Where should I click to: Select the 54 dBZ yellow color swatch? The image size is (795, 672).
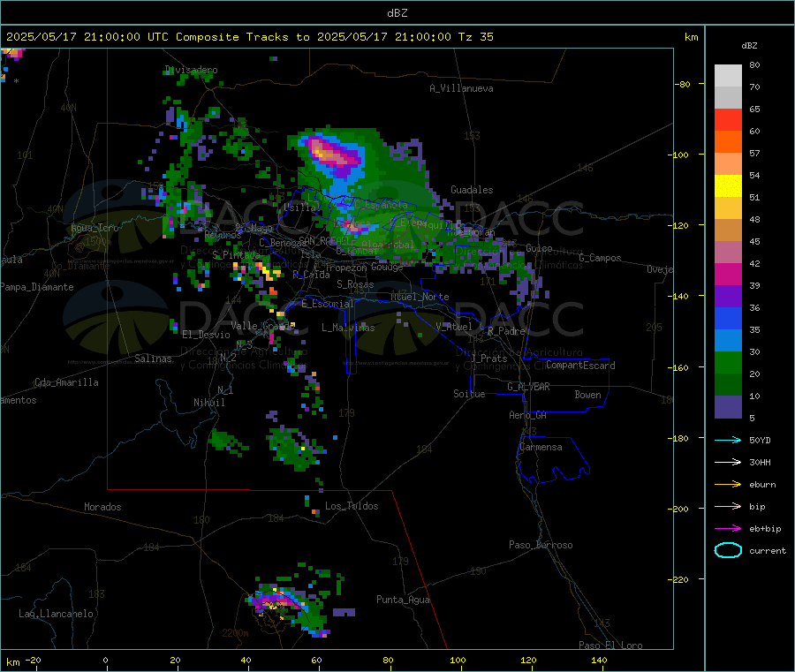pos(728,186)
